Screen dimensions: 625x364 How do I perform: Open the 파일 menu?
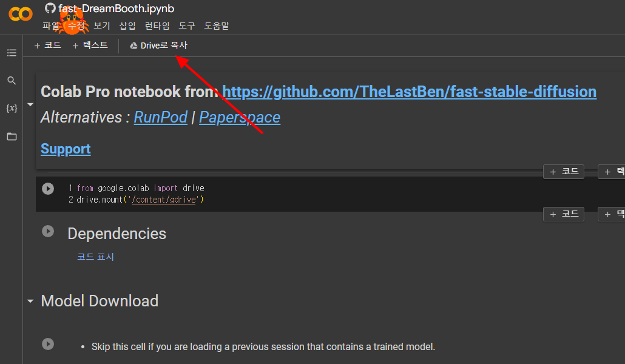[x=51, y=26]
